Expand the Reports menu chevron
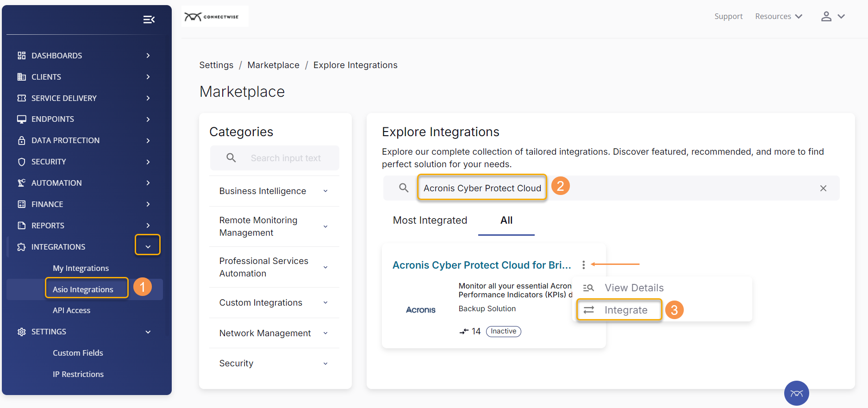This screenshot has width=868, height=408. [x=148, y=226]
